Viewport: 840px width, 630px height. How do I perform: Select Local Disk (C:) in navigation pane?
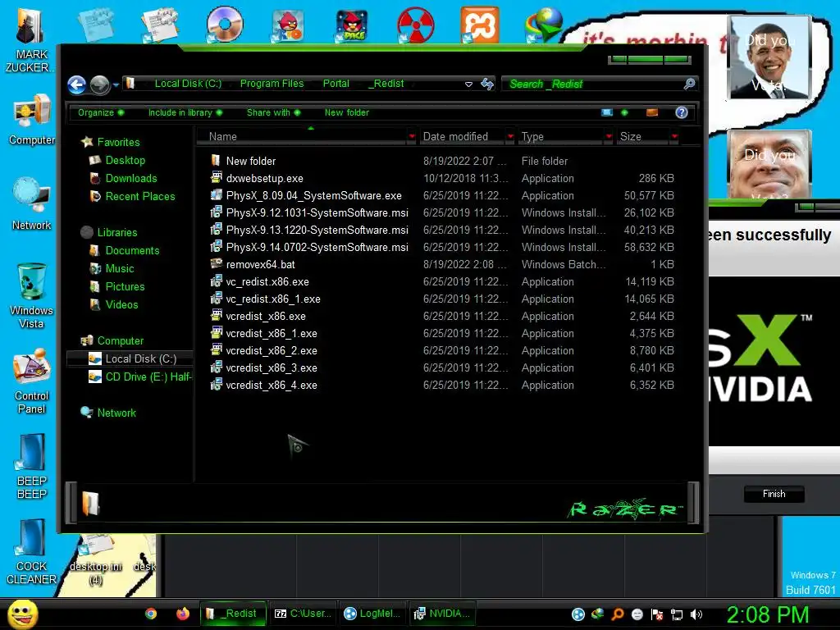(130, 359)
